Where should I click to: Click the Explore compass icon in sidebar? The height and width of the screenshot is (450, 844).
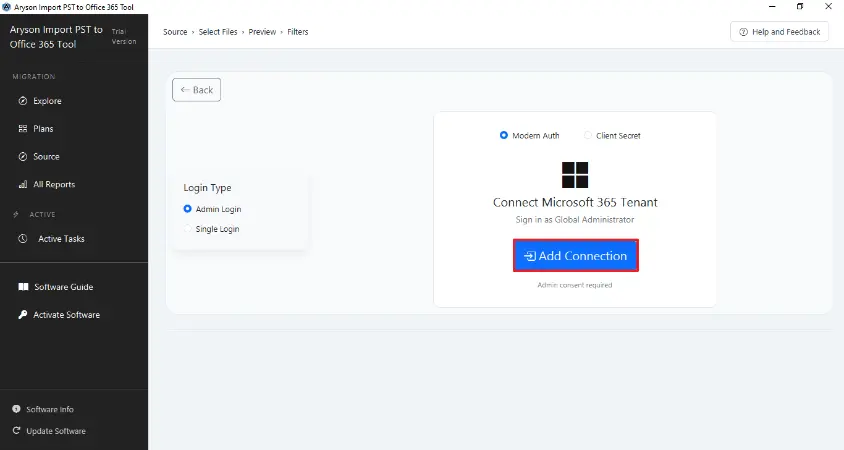coord(23,101)
